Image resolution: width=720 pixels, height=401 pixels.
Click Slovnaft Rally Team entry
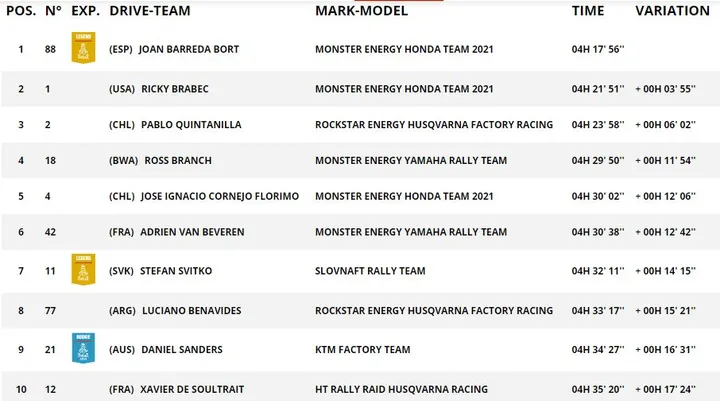point(370,271)
